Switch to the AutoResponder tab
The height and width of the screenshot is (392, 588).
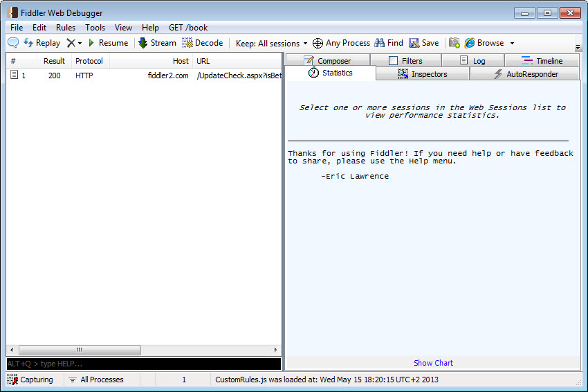pyautogui.click(x=525, y=74)
